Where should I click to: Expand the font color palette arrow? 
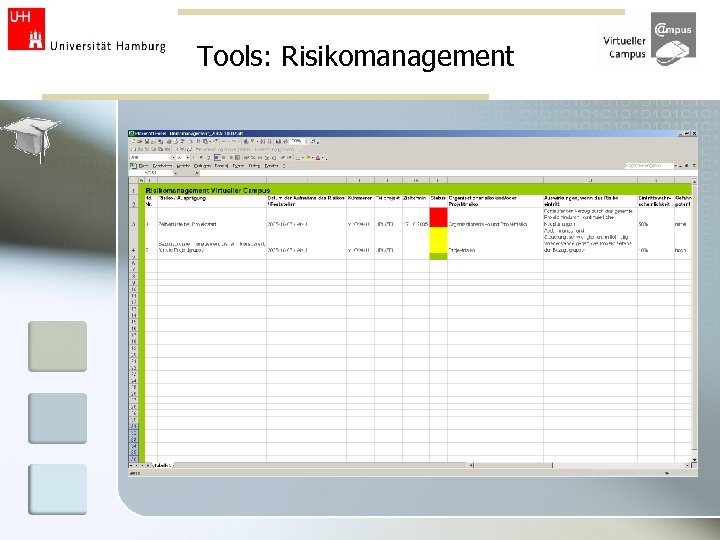(x=322, y=158)
